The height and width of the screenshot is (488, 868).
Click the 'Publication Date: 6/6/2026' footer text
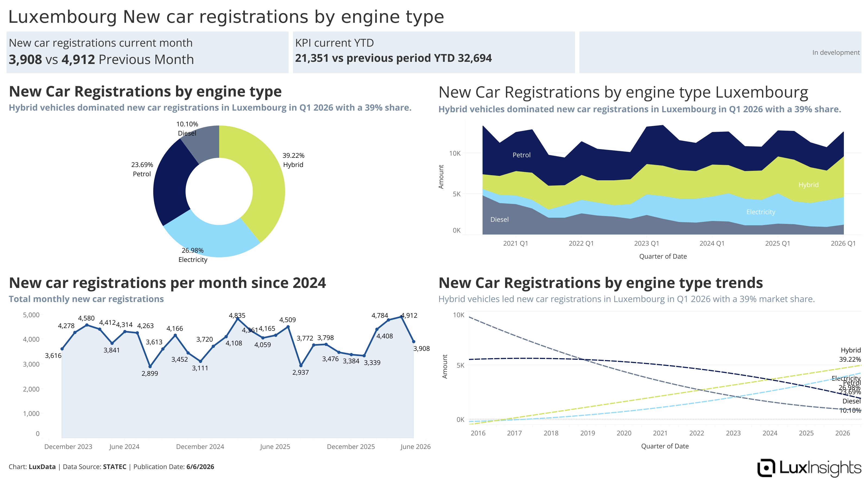pos(174,467)
